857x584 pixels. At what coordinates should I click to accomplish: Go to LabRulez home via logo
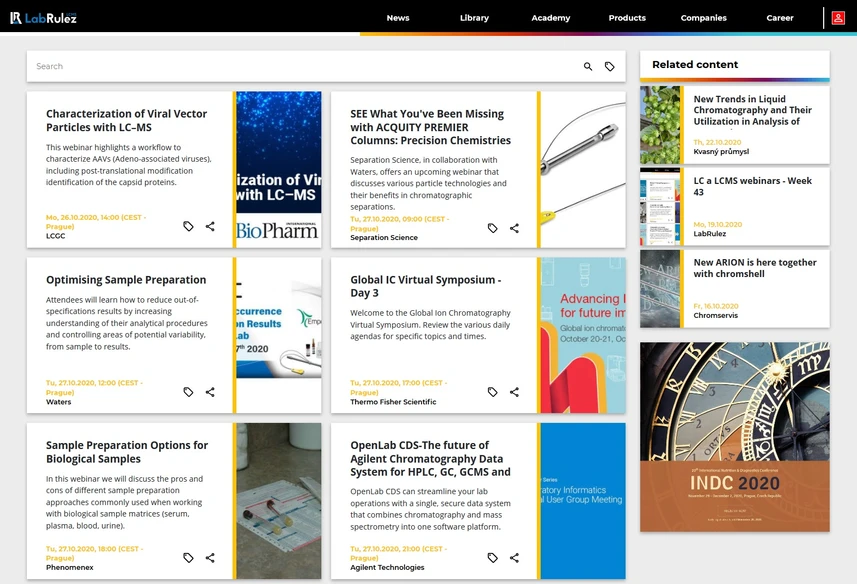click(x=43, y=18)
